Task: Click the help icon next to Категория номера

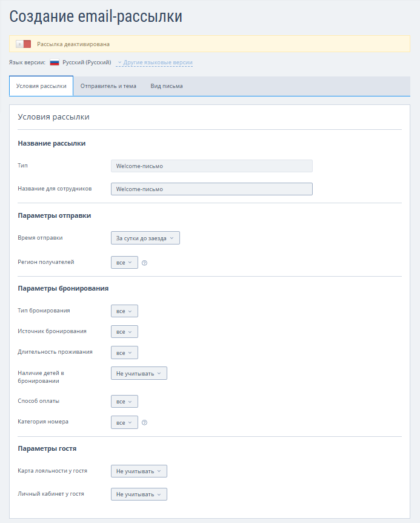Action: click(x=144, y=423)
